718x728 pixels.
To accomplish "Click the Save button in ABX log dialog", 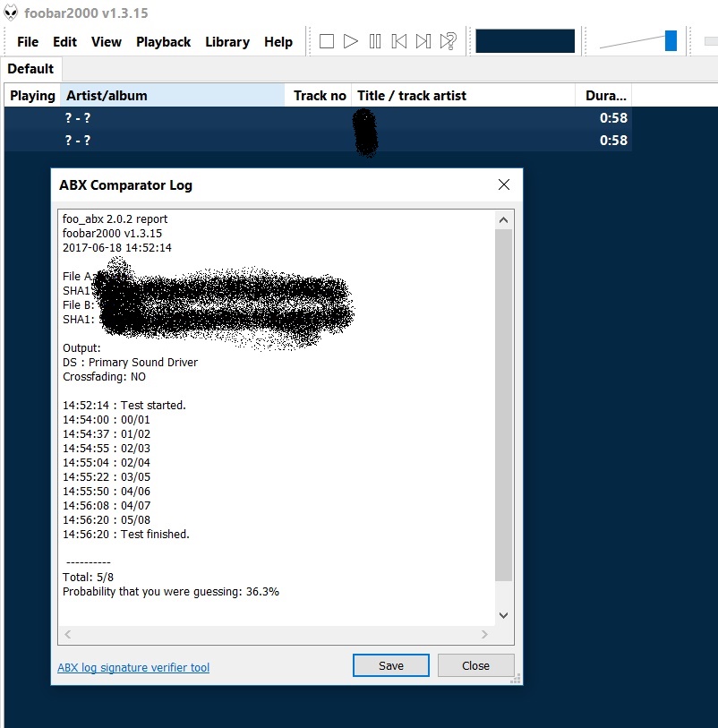I will tap(391, 666).
